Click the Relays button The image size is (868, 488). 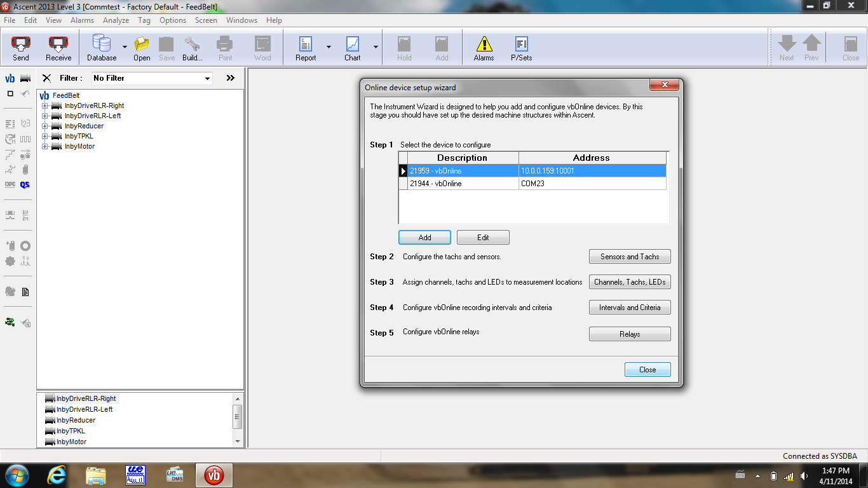tap(630, 334)
